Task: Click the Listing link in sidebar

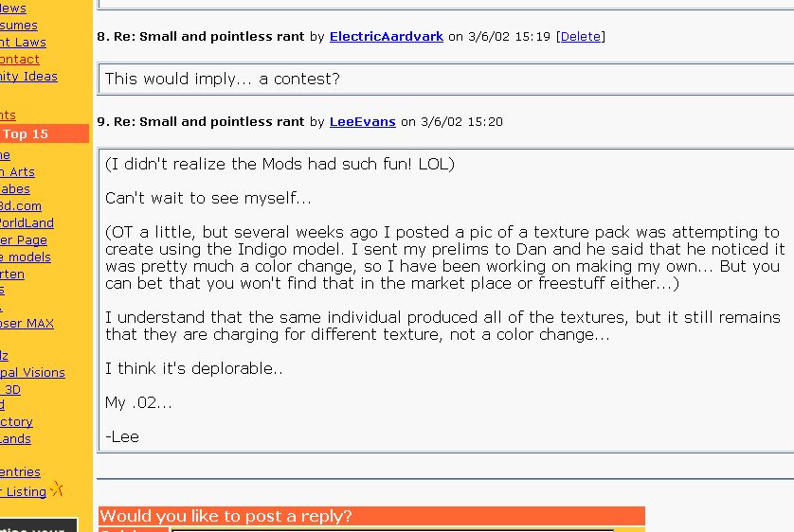Action: click(25, 492)
